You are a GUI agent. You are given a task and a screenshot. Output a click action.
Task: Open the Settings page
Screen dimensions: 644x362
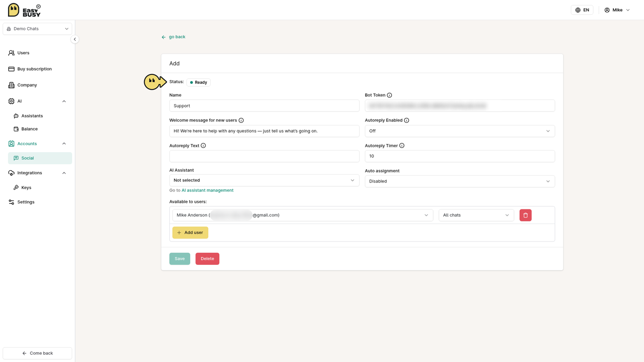[26, 202]
